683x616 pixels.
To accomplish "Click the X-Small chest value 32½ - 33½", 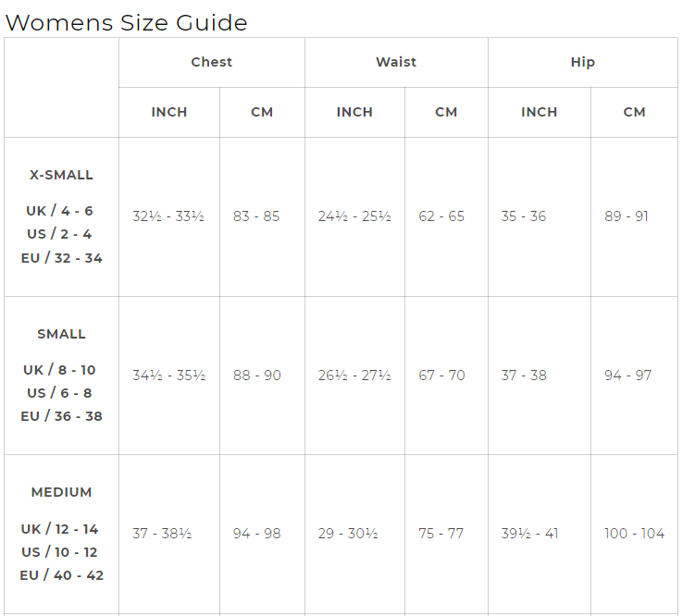I will click(x=168, y=216).
